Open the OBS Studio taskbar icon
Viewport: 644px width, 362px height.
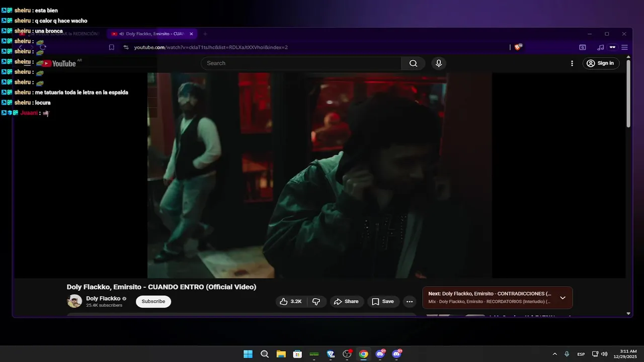[x=347, y=354]
